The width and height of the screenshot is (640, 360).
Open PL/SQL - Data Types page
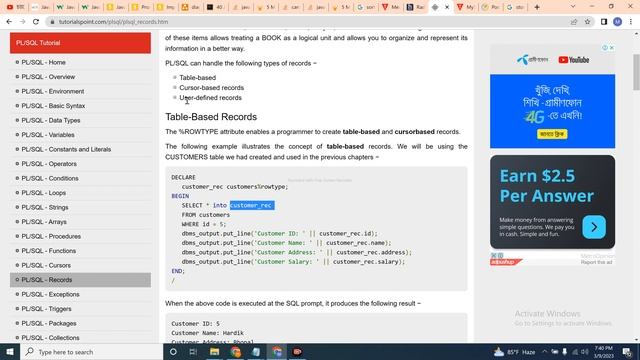click(51, 120)
